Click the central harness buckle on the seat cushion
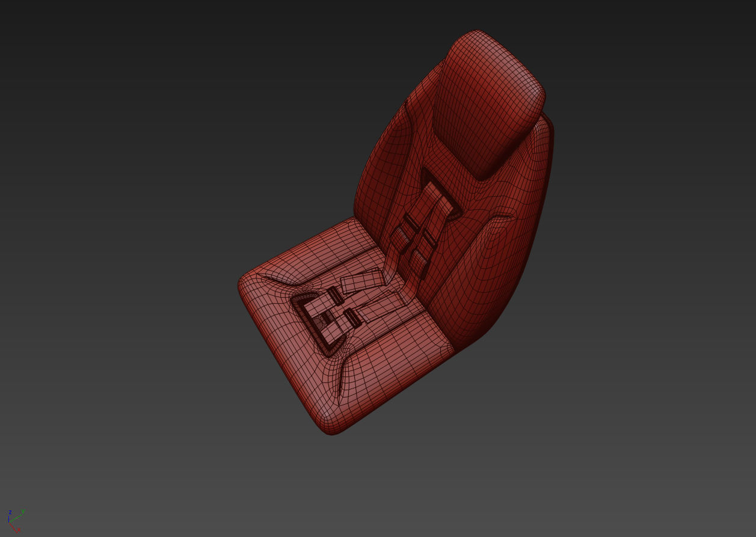The width and height of the screenshot is (756, 537). 325,320
